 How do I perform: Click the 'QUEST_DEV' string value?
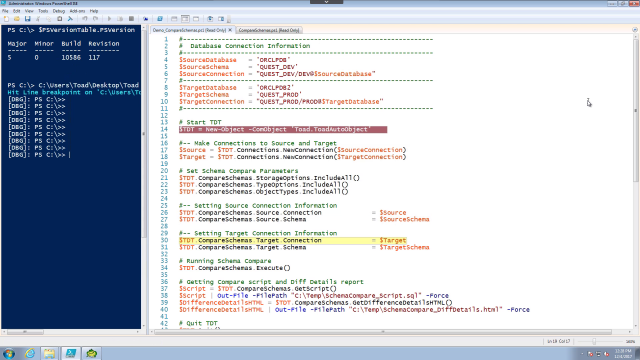[277, 67]
